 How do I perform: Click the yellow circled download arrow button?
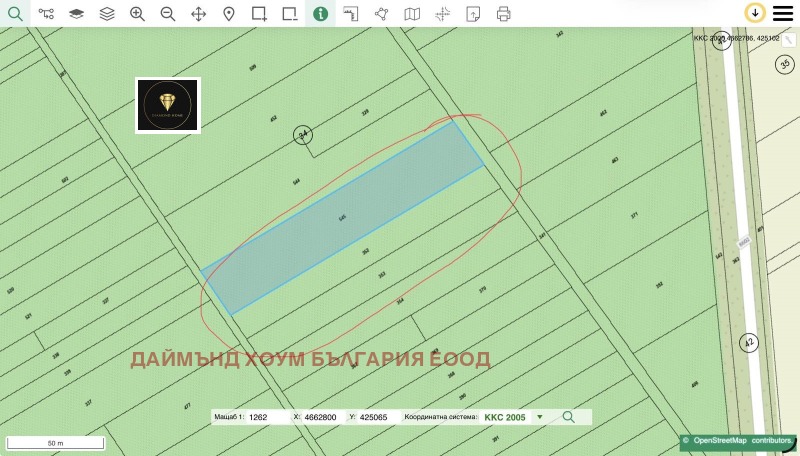click(x=755, y=13)
